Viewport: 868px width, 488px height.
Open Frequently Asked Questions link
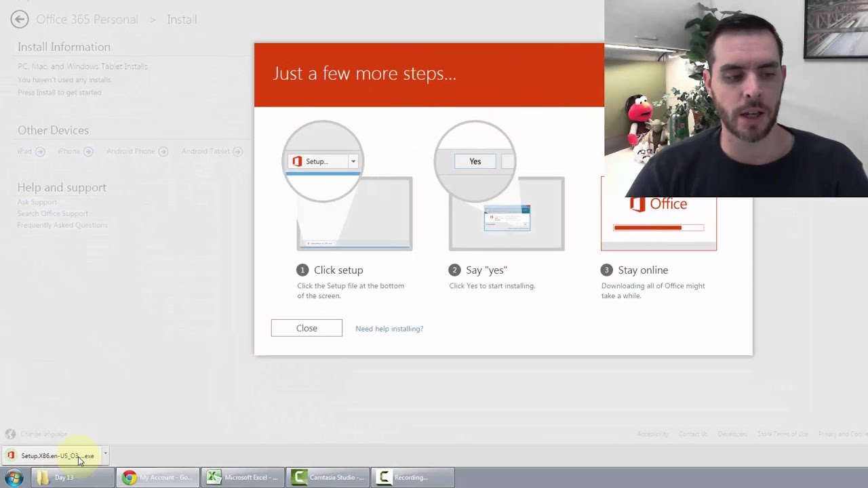point(62,225)
